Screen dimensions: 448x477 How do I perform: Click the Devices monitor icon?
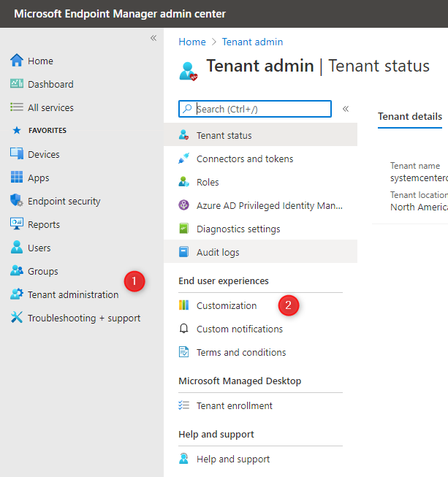pyautogui.click(x=17, y=153)
